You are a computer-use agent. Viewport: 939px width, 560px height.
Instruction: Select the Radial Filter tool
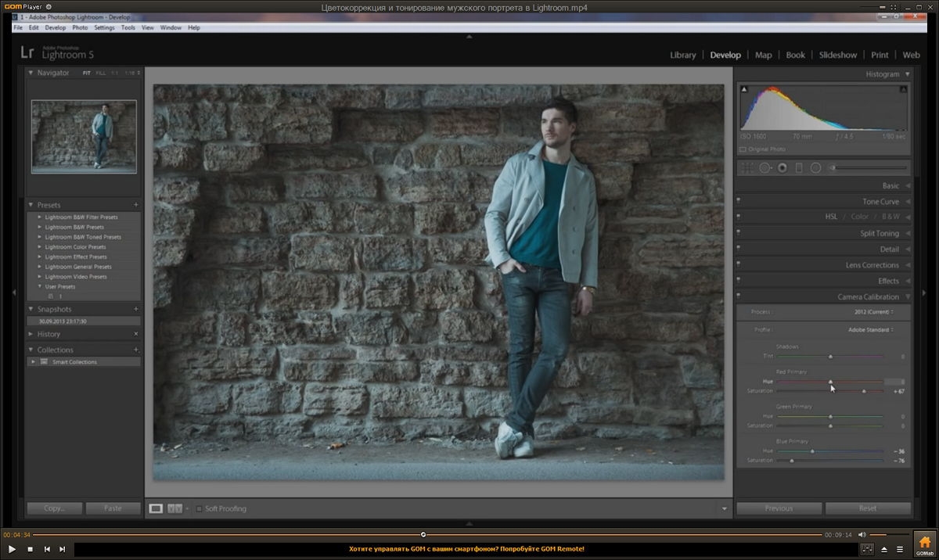coord(815,167)
